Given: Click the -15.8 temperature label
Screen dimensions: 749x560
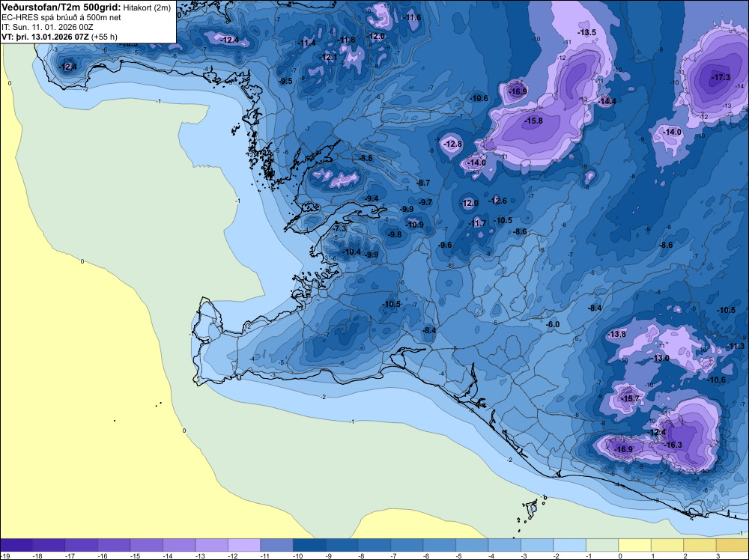Looking at the screenshot, I should pyautogui.click(x=533, y=121).
